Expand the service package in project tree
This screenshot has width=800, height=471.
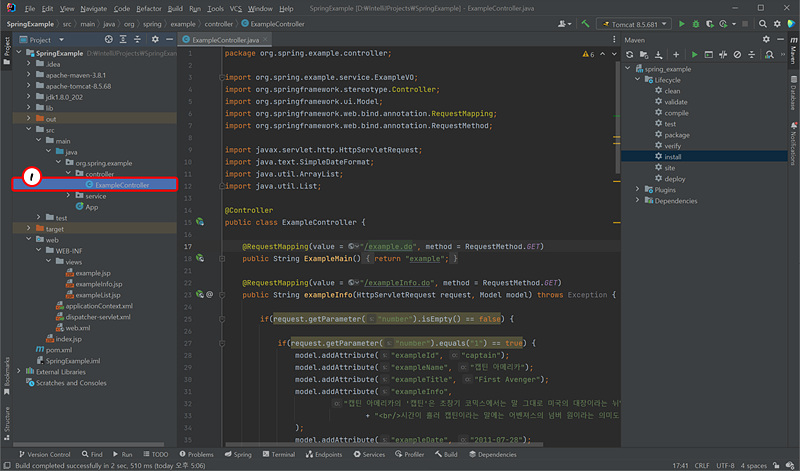(68, 195)
